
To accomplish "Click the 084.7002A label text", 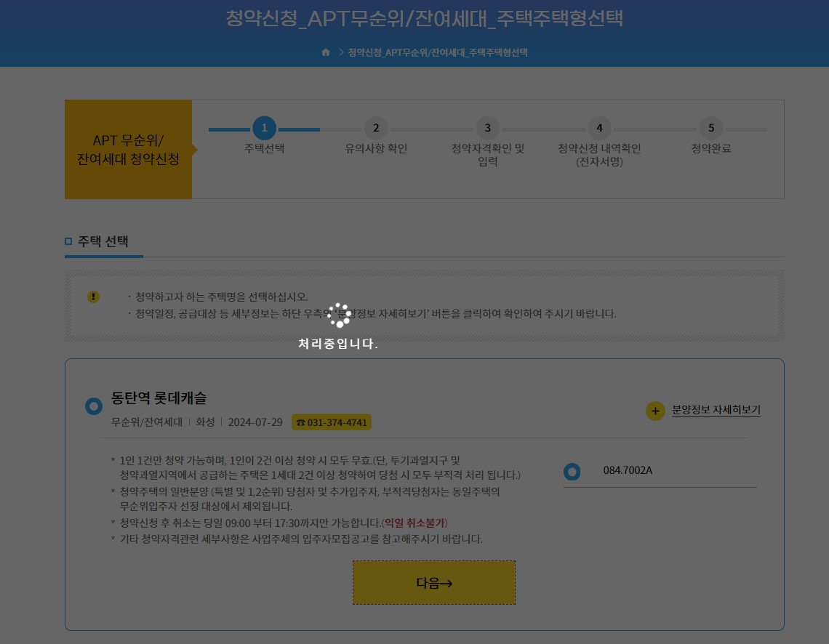I will (x=628, y=470).
